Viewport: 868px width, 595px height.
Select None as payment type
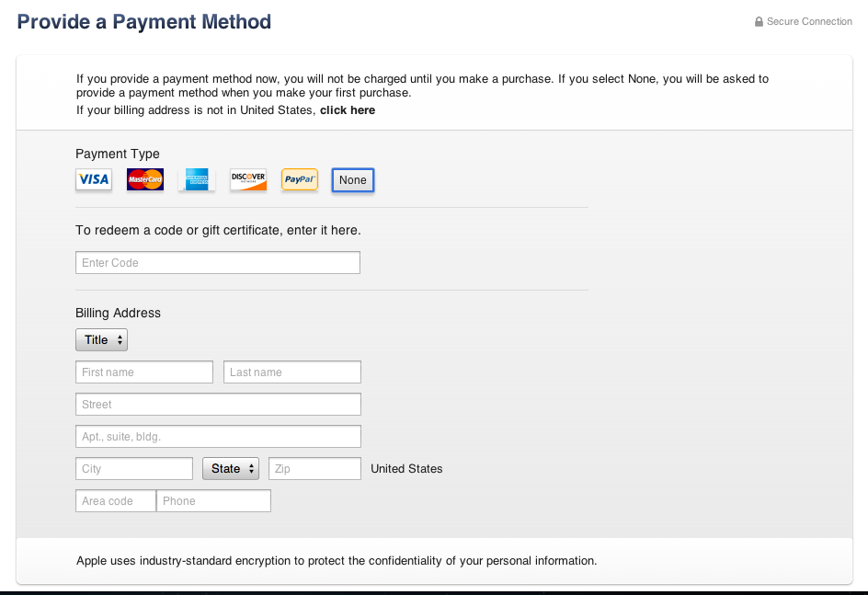(x=352, y=180)
